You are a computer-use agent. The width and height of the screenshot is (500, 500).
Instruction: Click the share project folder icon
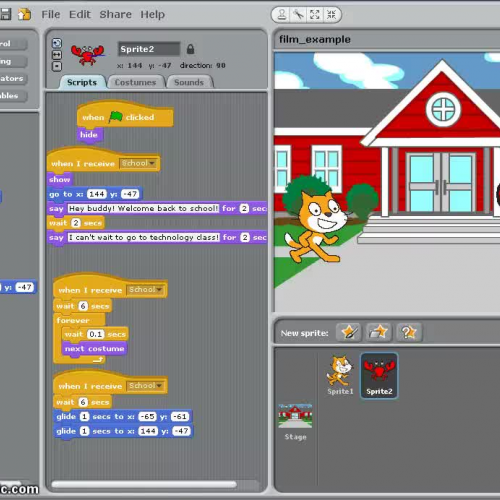point(24,14)
